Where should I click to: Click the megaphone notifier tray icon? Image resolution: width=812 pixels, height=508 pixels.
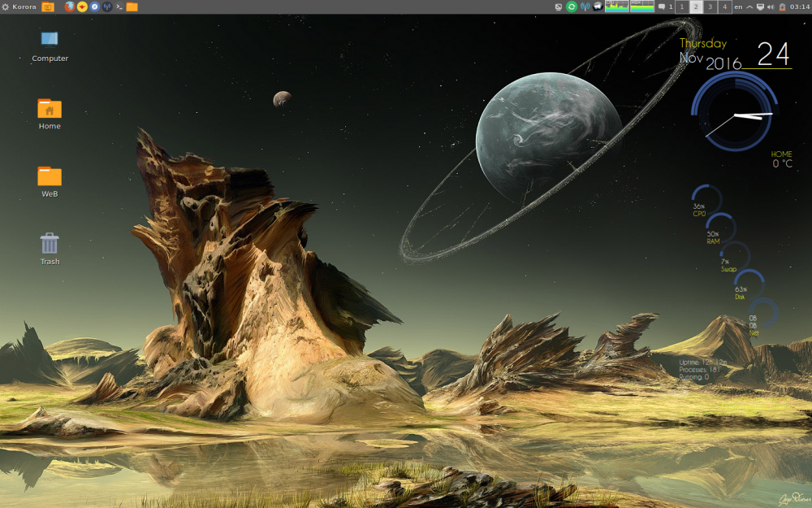598,7
